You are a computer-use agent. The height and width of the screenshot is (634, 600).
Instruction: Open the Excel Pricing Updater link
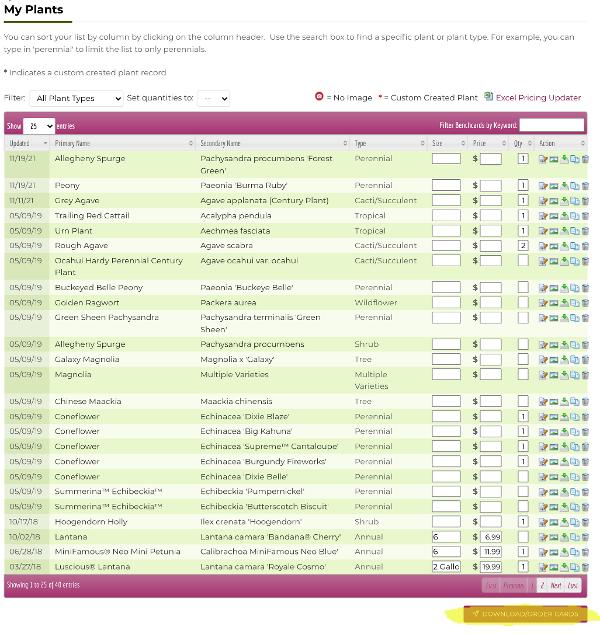click(x=538, y=97)
